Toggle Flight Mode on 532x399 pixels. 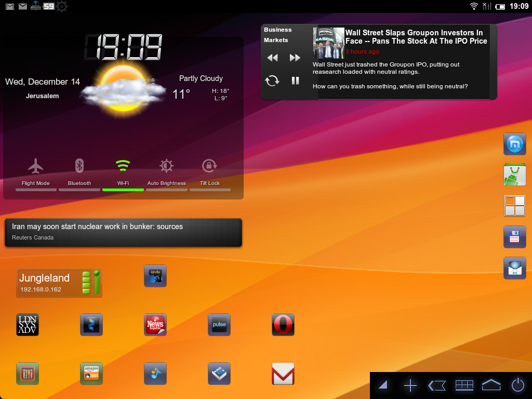pos(36,172)
